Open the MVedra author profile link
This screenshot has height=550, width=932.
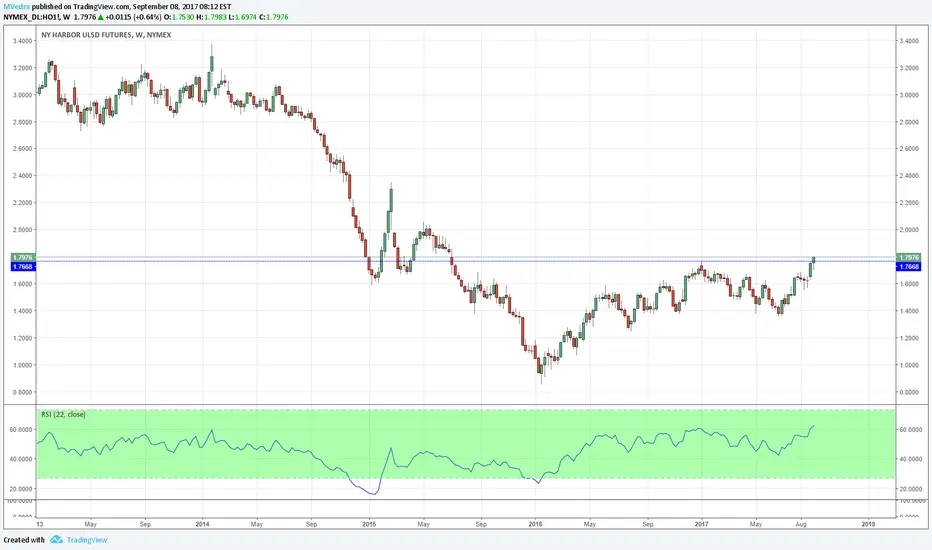pos(17,7)
